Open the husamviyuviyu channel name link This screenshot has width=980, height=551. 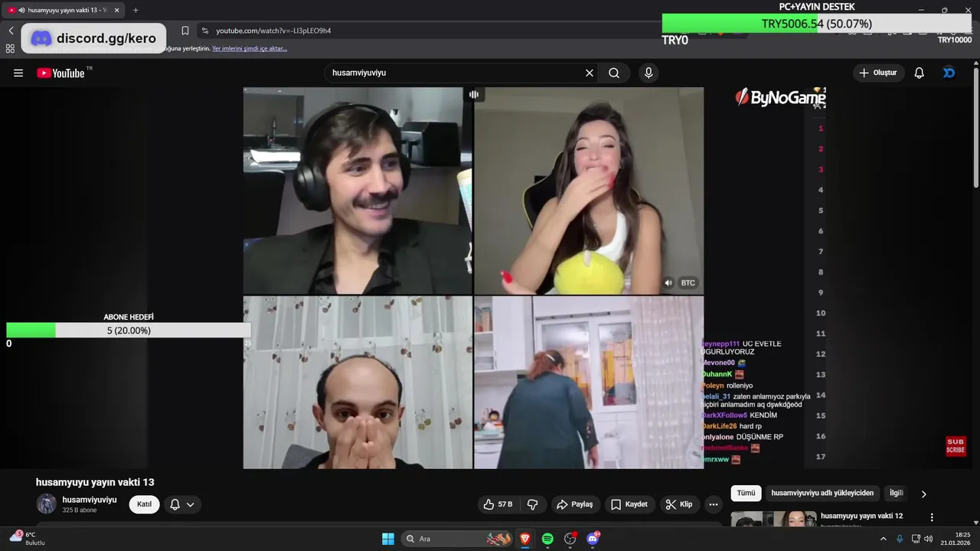(x=90, y=500)
